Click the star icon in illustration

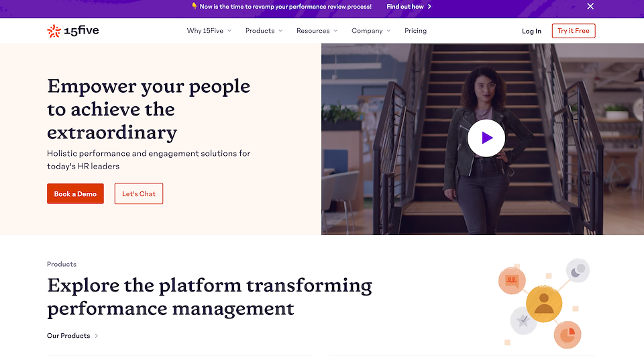(523, 320)
